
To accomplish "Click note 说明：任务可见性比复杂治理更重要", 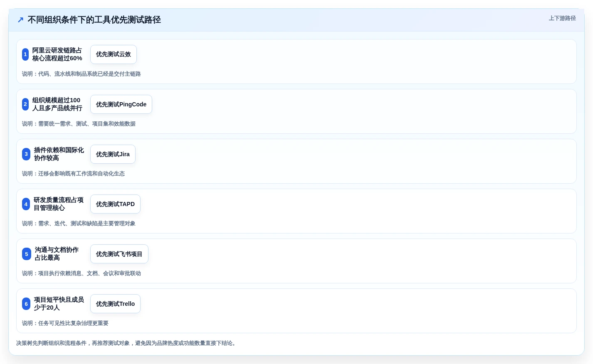I will click(65, 323).
